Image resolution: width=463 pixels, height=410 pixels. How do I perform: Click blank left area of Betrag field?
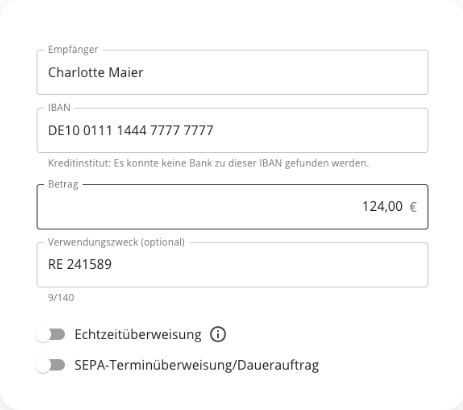200,207
